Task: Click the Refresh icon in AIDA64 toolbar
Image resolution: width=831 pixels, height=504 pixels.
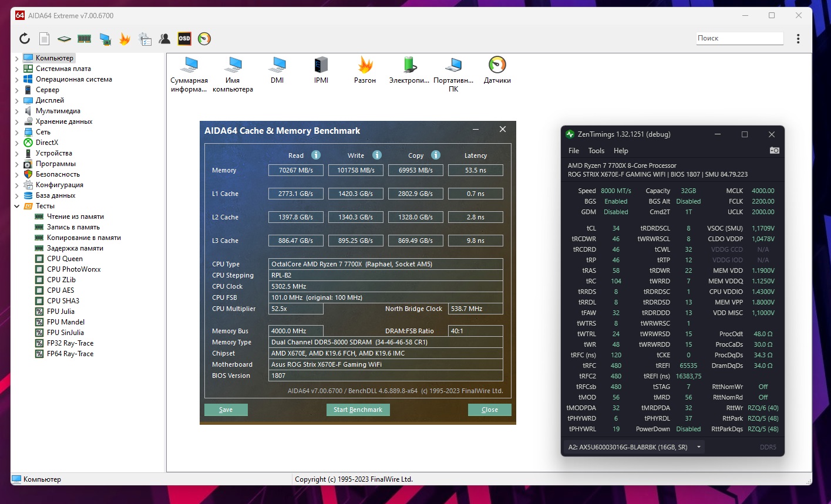Action: pos(25,39)
